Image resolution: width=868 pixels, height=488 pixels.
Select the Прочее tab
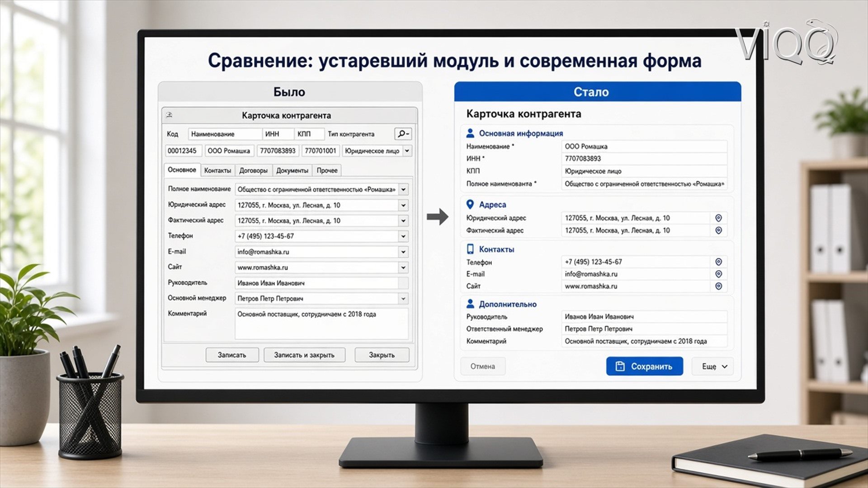[327, 170]
